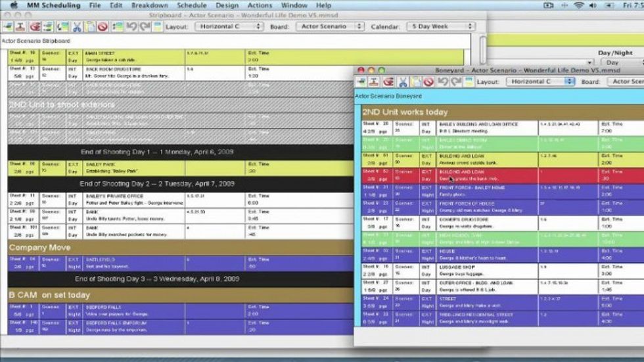The image size is (644, 362).
Task: Click the strip color icon beside Stripboard Layout label
Action: point(157,27)
